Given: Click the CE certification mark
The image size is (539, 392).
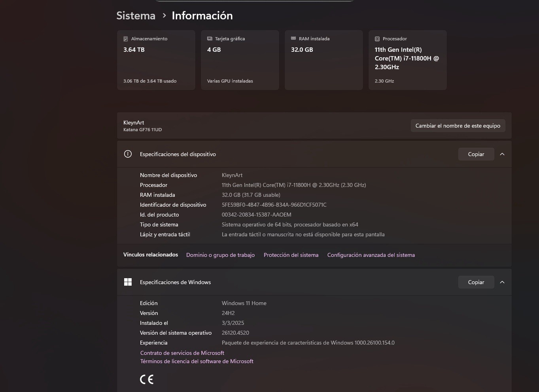Looking at the screenshot, I should tap(147, 379).
